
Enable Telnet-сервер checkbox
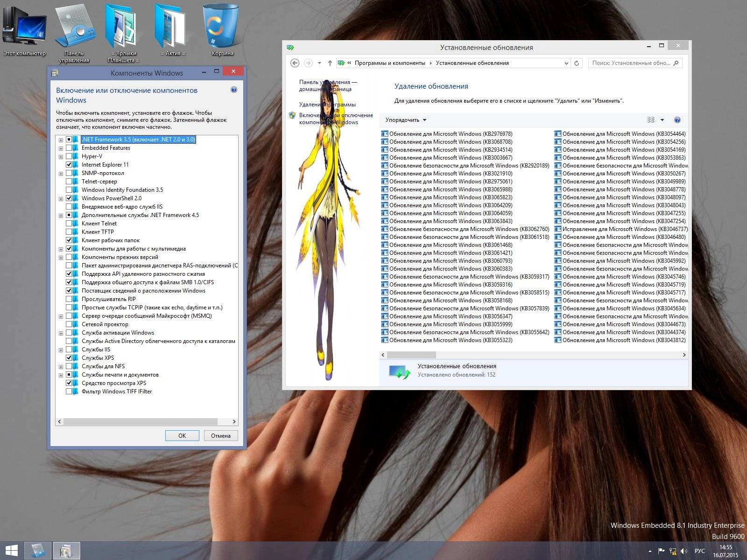click(x=69, y=182)
